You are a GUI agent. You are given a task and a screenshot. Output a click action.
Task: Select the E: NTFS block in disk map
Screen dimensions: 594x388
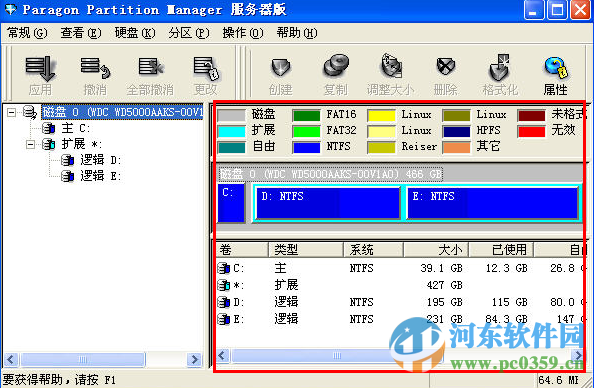(493, 203)
